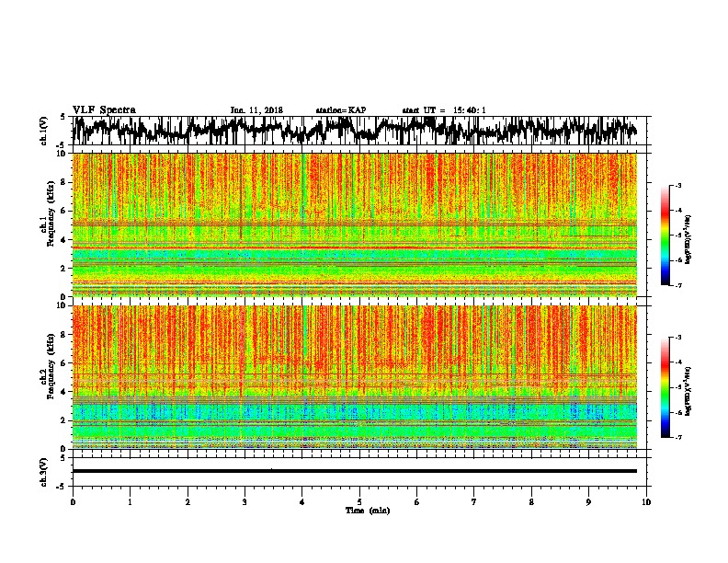Click the ch.1 spectrogram color scale bar
The image size is (728, 563).
point(665,236)
